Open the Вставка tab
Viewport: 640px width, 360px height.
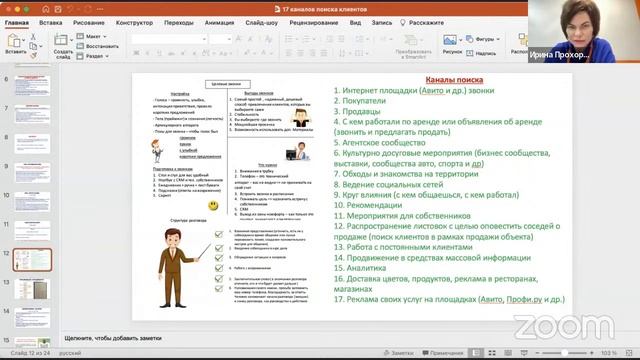pyautogui.click(x=51, y=23)
